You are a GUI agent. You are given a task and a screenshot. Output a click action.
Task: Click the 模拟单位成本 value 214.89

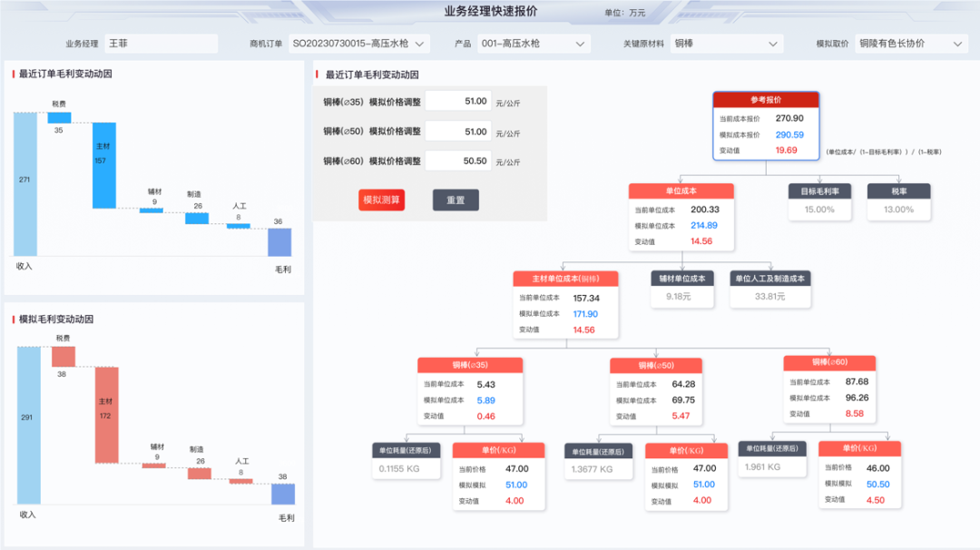[704, 226]
